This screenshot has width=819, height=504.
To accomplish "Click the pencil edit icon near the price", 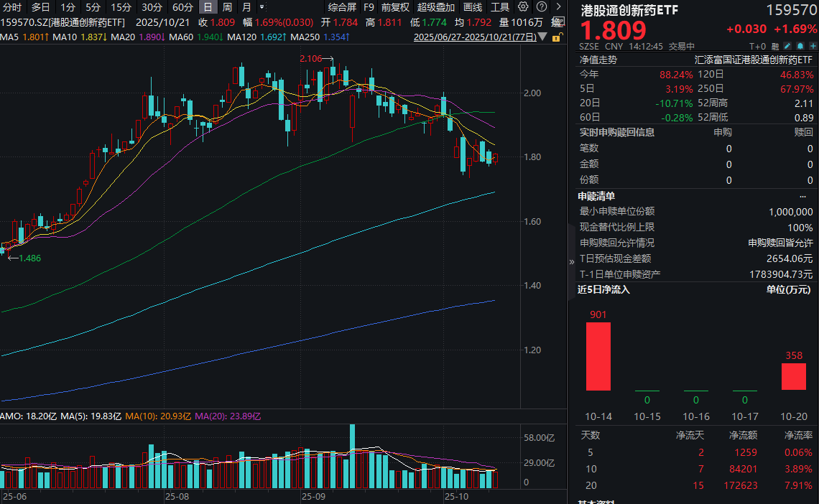I will 787,45.
